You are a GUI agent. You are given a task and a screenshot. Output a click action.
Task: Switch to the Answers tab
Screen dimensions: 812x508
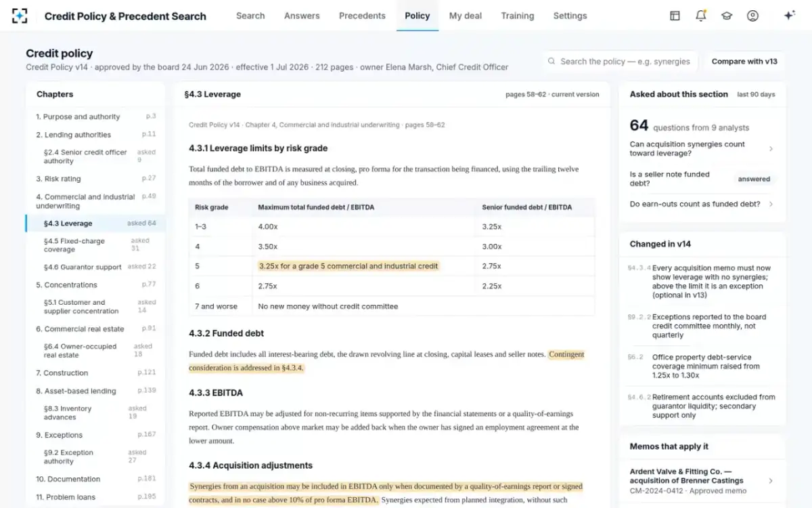(302, 16)
